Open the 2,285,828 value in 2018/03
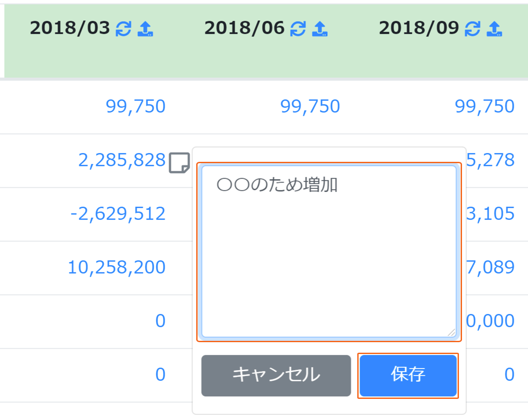This screenshot has height=420, width=528. click(x=122, y=161)
